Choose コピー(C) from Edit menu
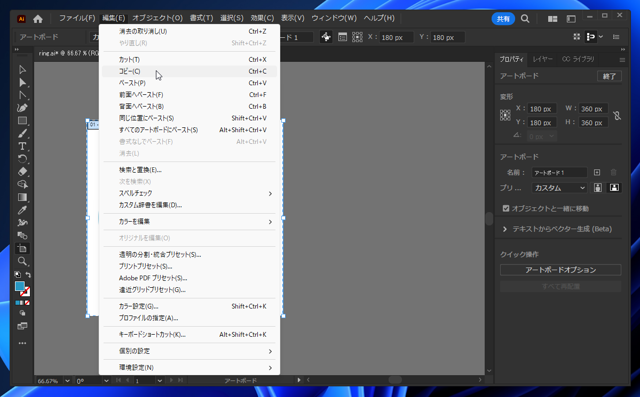Screen dimensions: 640x397 tap(189, 71)
